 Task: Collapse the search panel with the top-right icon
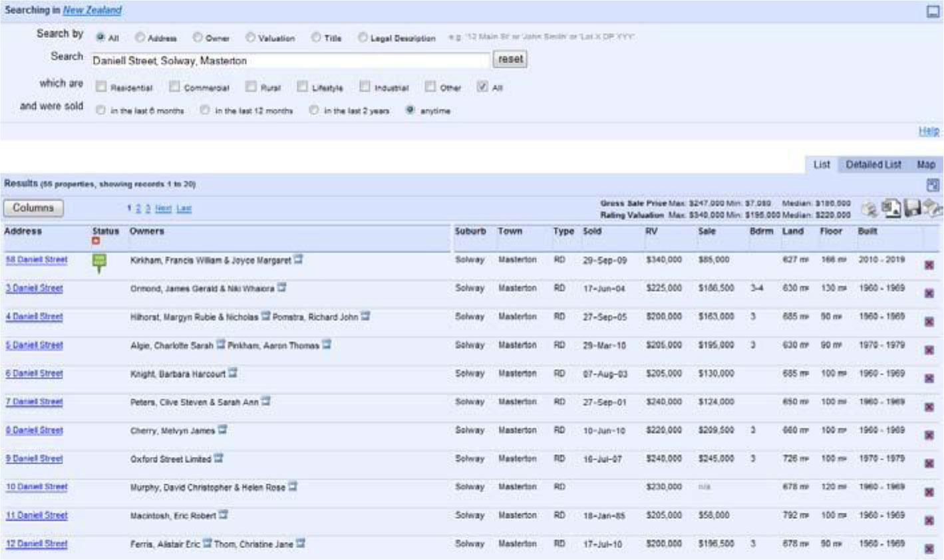coord(933,11)
